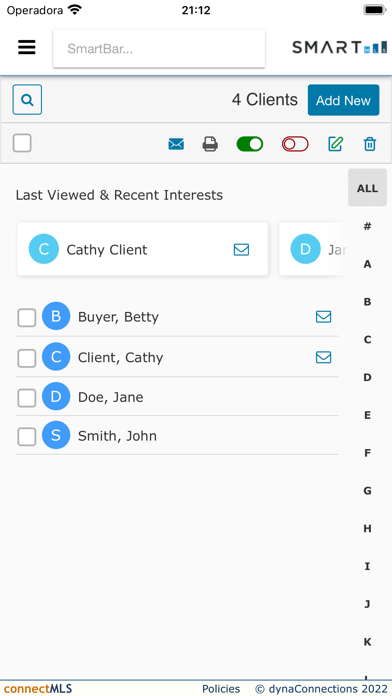Open the hamburger navigation menu

(27, 47)
